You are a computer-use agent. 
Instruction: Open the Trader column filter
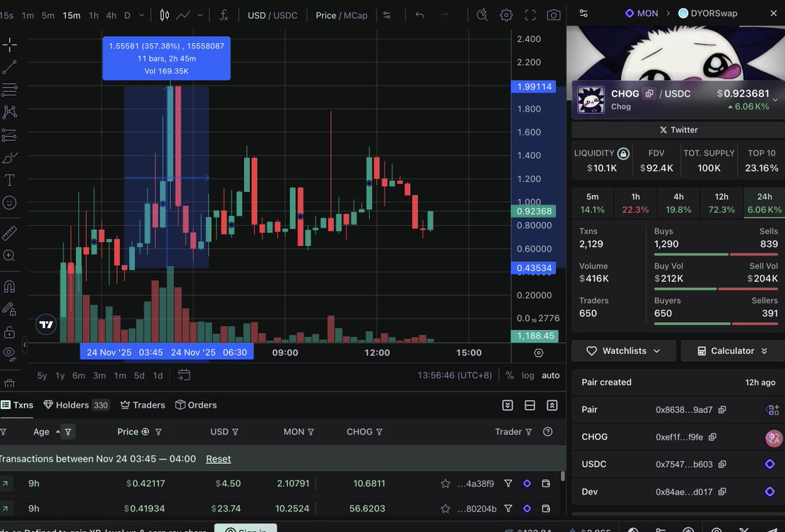(529, 432)
